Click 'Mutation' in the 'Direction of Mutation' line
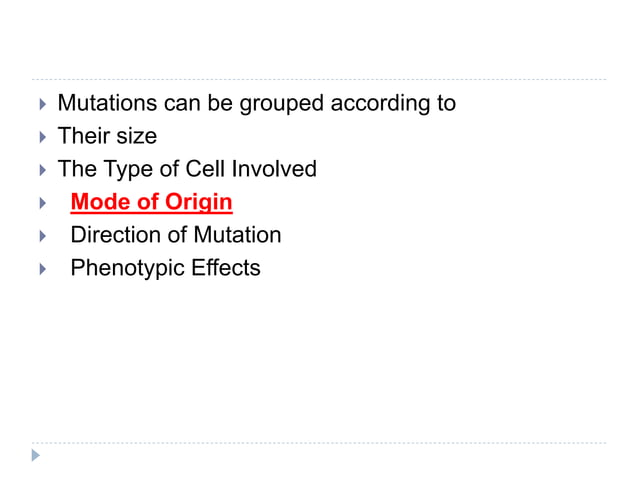 click(x=235, y=235)
